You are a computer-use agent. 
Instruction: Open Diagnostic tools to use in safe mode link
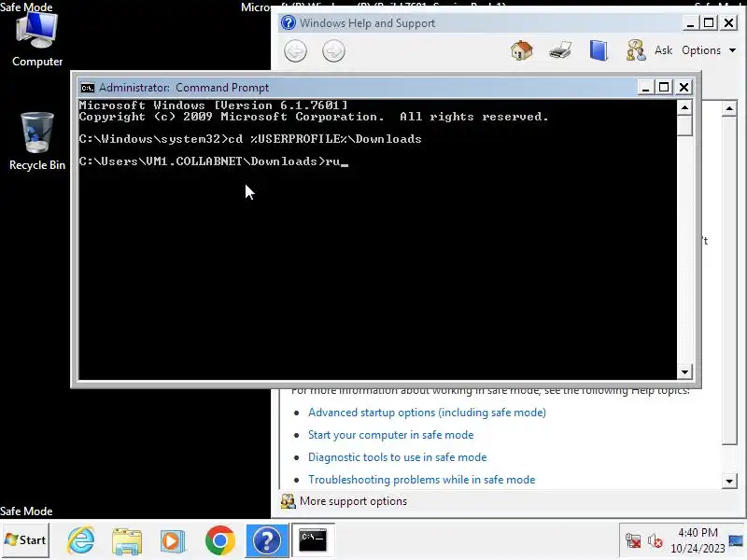coord(398,457)
